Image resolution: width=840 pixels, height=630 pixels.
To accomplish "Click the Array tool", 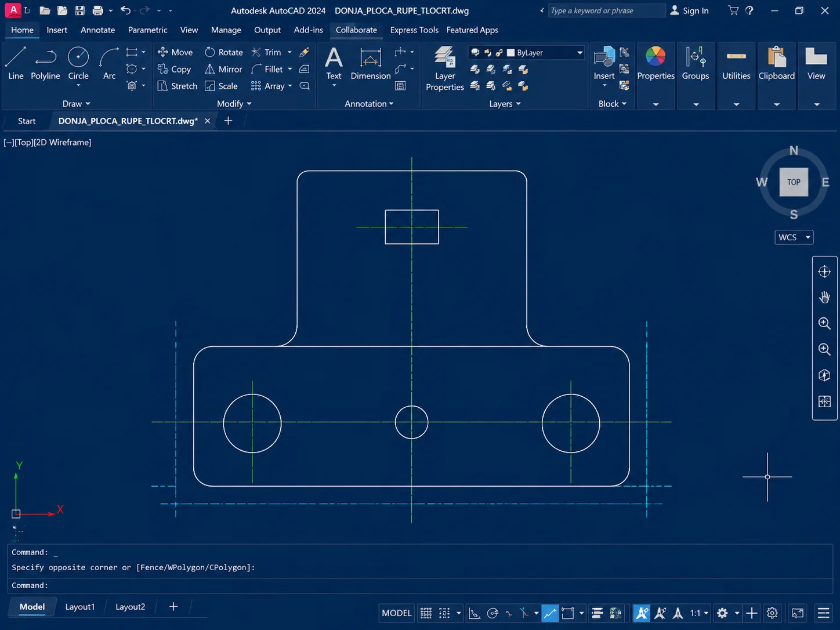I will 267,86.
